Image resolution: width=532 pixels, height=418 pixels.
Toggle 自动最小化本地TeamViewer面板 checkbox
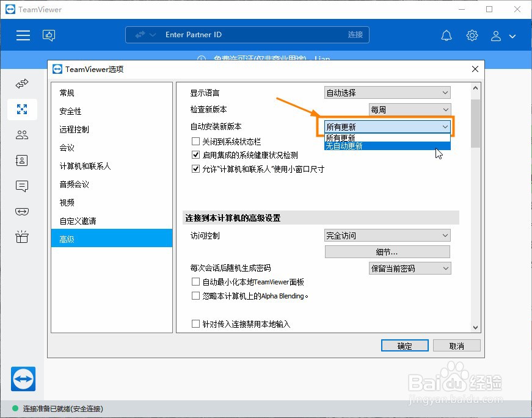(195, 282)
